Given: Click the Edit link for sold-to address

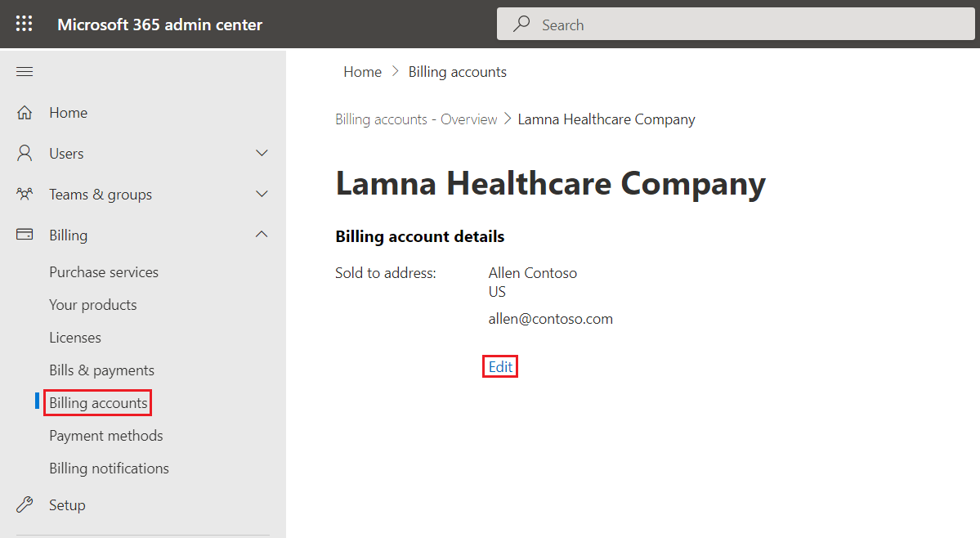Looking at the screenshot, I should pos(500,367).
